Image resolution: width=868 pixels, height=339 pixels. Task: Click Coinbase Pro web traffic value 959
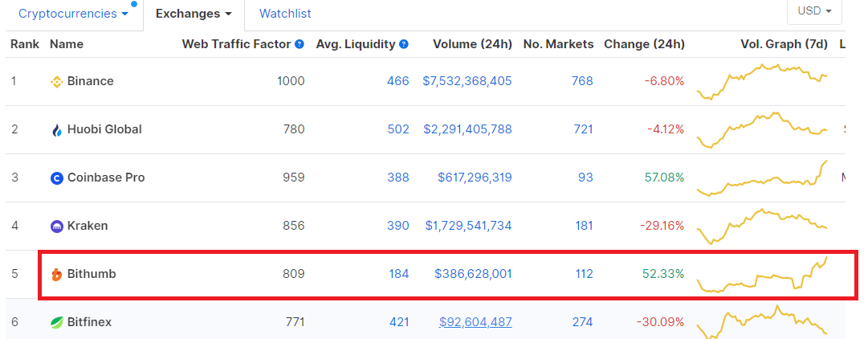pos(294,178)
